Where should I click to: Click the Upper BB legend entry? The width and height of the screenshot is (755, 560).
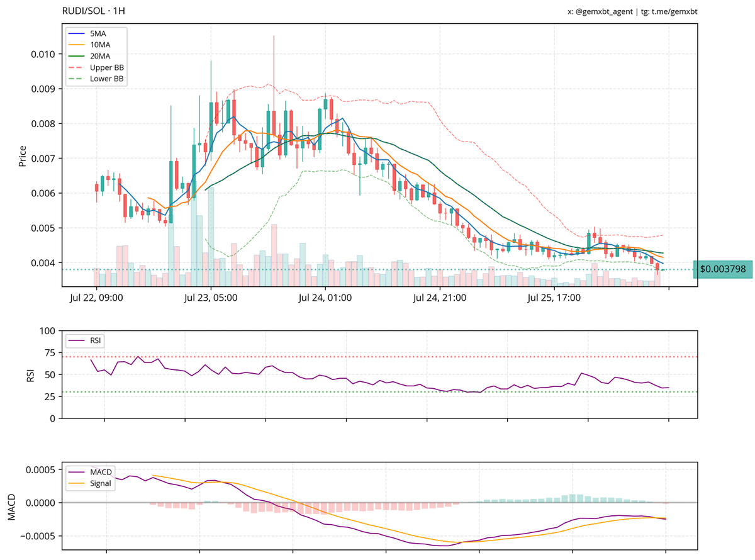pyautogui.click(x=97, y=68)
